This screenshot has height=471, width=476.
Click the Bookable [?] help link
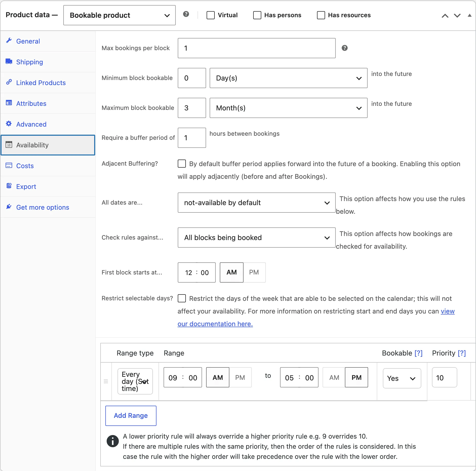click(419, 353)
